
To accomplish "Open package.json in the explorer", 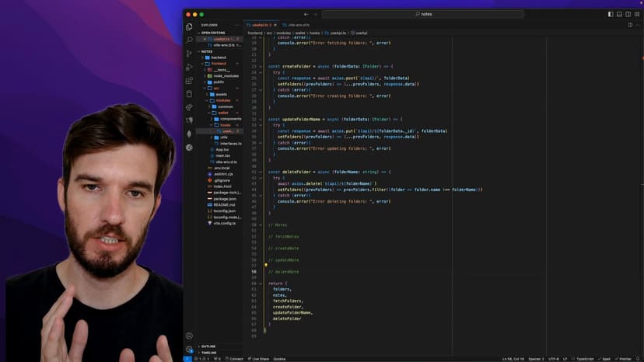I will [225, 198].
